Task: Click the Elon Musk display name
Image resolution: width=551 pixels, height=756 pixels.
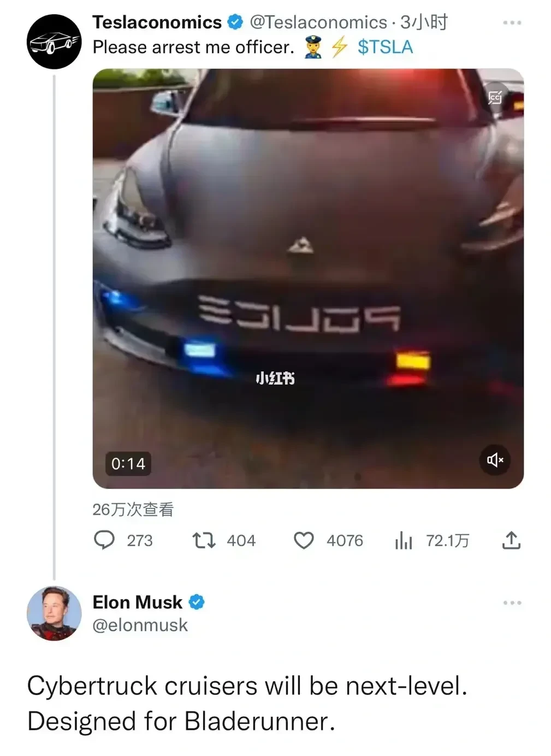Action: 138,602
